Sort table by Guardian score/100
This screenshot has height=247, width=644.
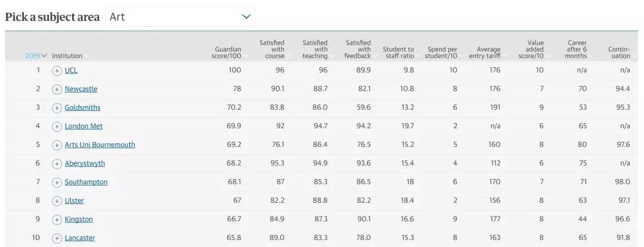point(227,53)
